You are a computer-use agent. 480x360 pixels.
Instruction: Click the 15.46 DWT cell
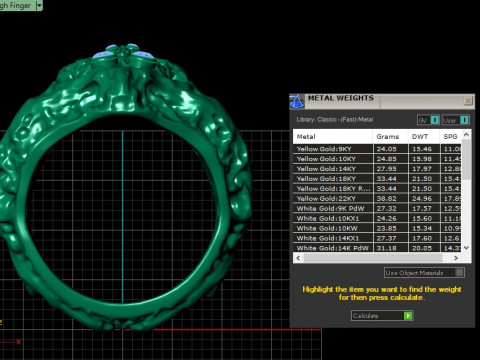click(424, 149)
